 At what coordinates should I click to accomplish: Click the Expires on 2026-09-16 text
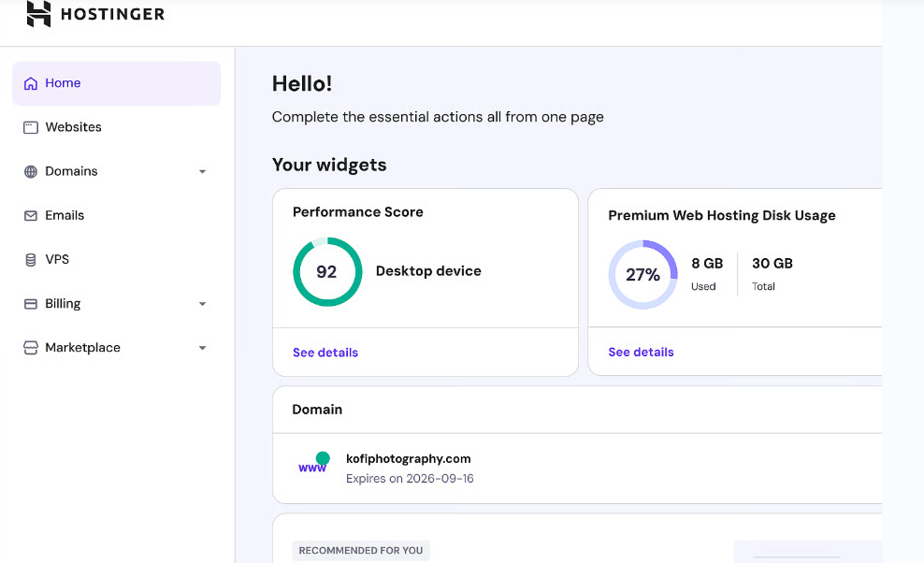pyautogui.click(x=410, y=479)
